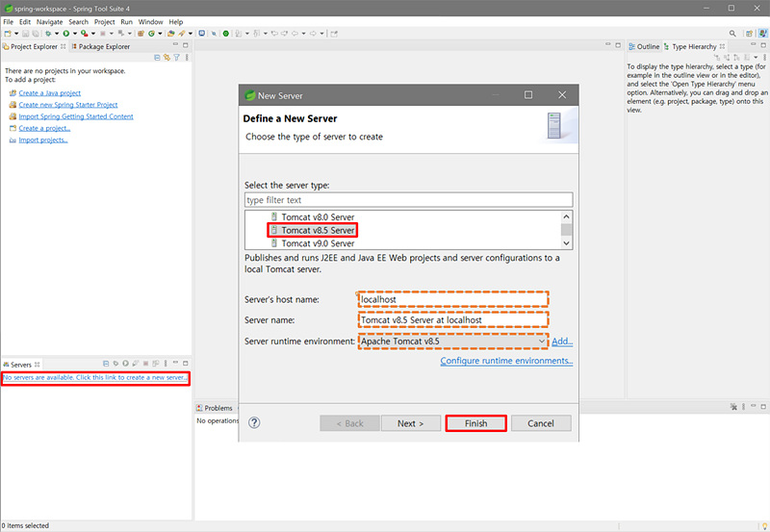The height and width of the screenshot is (532, 770).
Task: Open the filter icon in Project Explorer
Action: (x=177, y=58)
